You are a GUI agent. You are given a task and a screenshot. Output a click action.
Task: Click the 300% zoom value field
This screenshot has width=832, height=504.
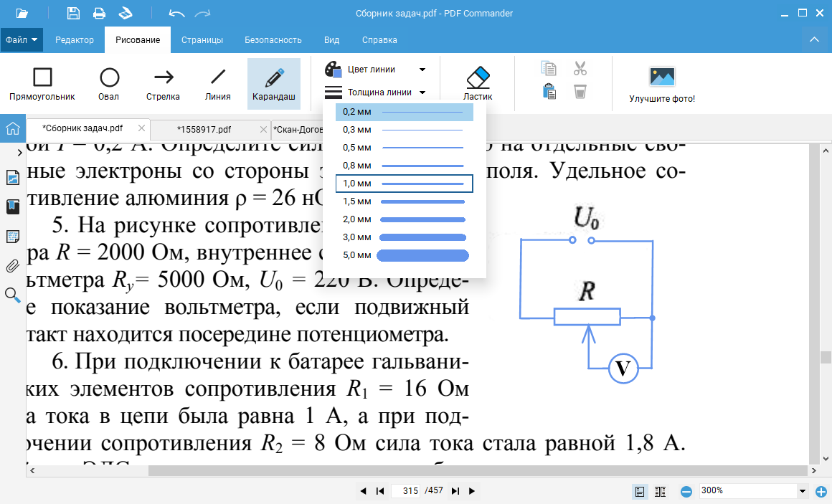(x=748, y=491)
